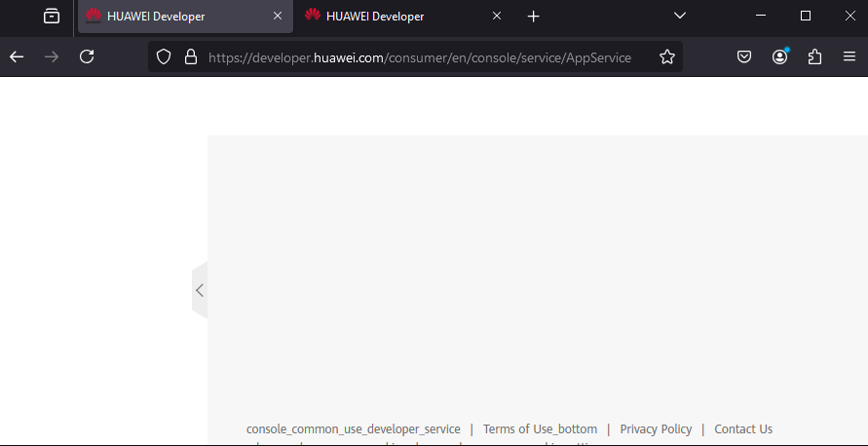
Task: Close the active HUAWEI Developer tab
Action: [278, 17]
